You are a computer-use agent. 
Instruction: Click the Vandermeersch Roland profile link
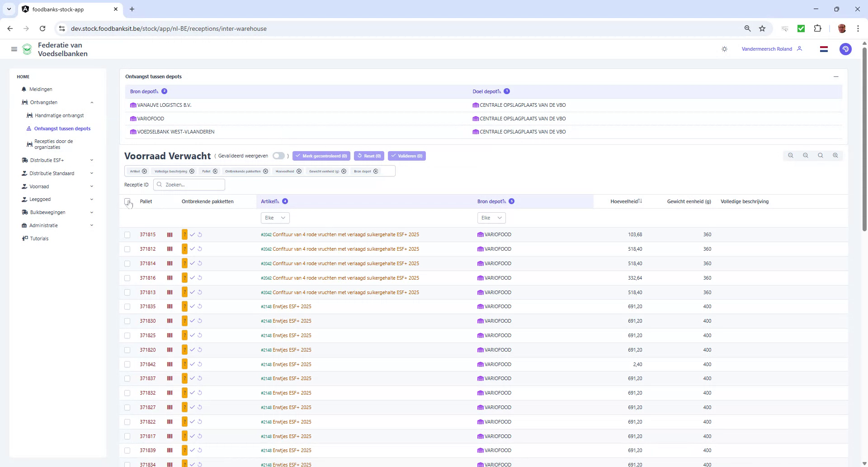(766, 49)
